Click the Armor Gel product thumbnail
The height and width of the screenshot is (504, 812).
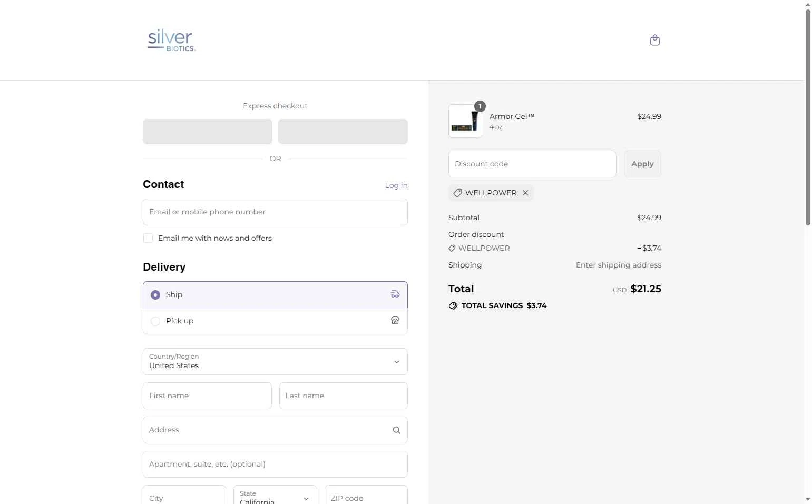pyautogui.click(x=465, y=121)
